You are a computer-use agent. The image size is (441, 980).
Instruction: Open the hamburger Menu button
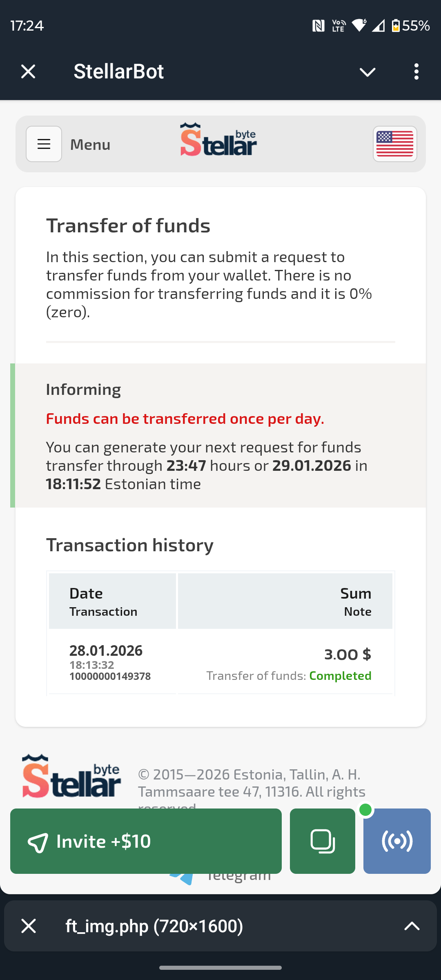coord(44,144)
